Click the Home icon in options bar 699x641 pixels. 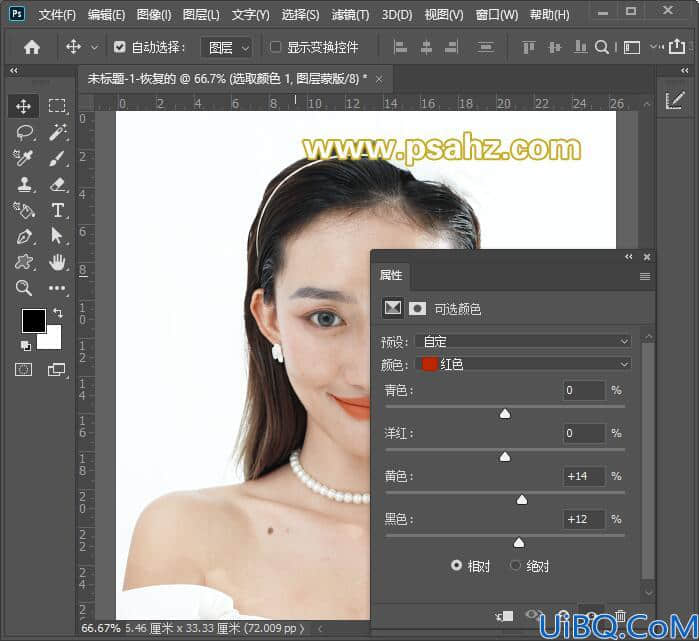point(32,47)
